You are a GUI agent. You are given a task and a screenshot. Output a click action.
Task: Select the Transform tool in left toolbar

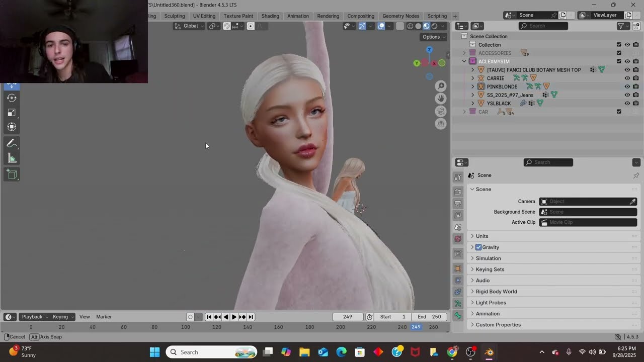(12, 127)
